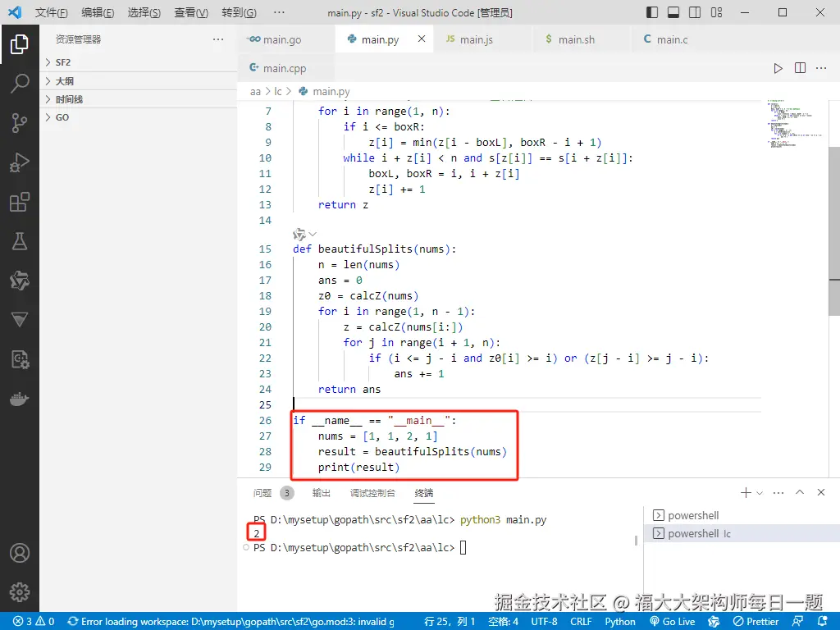Open the overflow menu ellipsis in title bar
This screenshot has height=630, width=840.
point(279,12)
